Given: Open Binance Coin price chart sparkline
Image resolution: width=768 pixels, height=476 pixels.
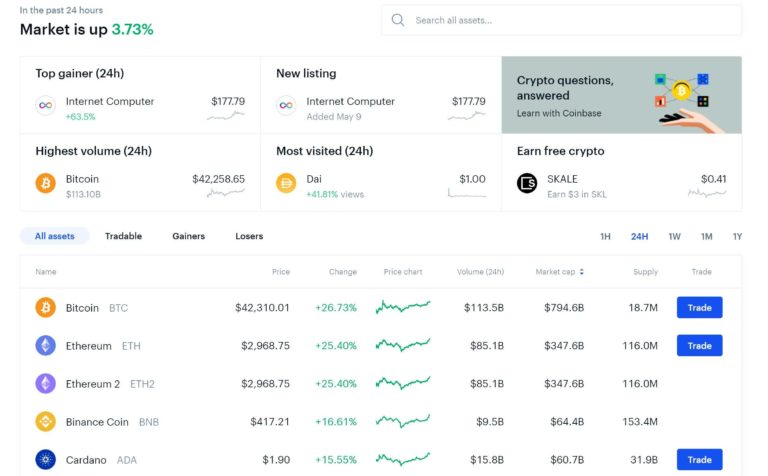Looking at the screenshot, I should coord(403,421).
